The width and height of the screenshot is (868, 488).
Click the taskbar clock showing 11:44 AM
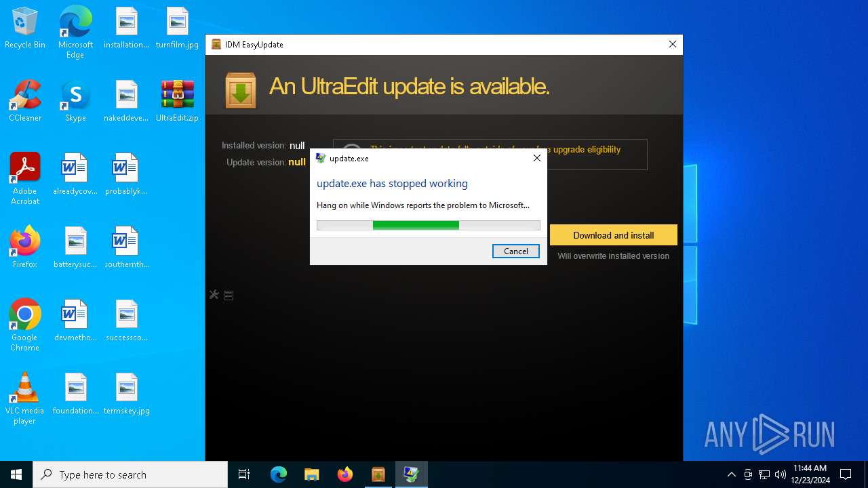tap(810, 474)
